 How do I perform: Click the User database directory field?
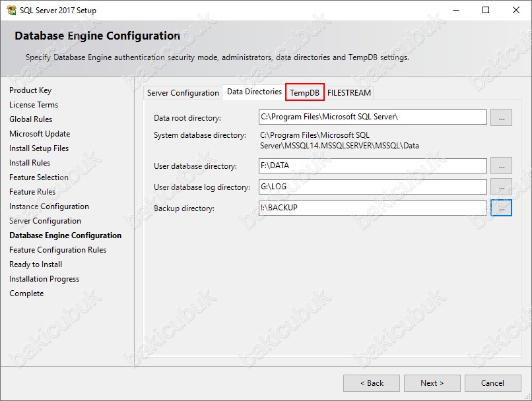point(372,166)
